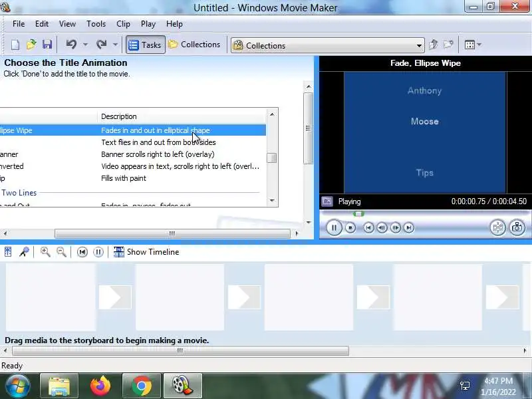The image size is (532, 399).
Task: Launch Chrome from the taskbar
Action: (142, 386)
